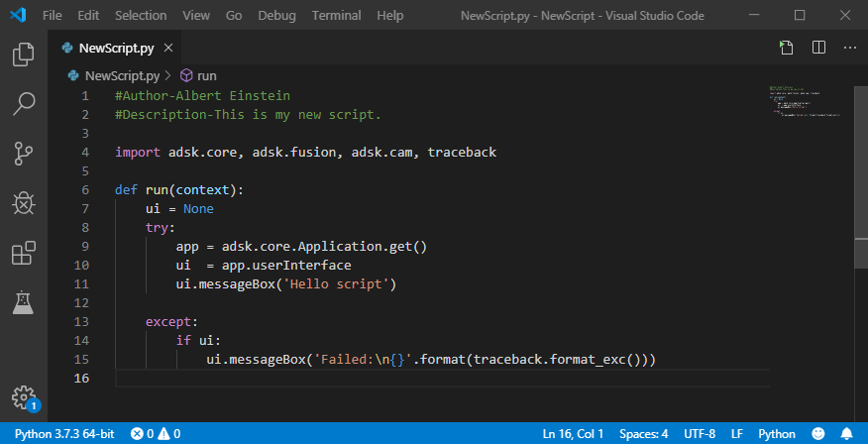Open the Help menu
The height and width of the screenshot is (444, 868).
(x=389, y=16)
